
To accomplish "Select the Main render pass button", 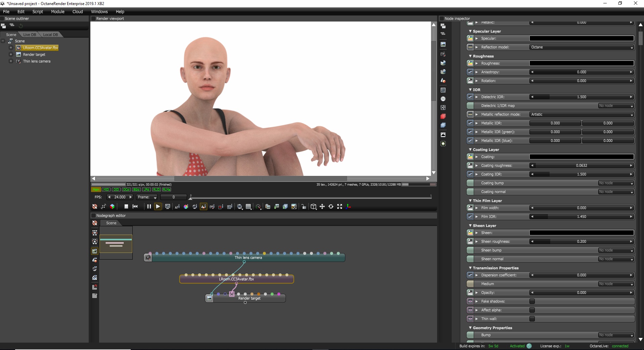I will click(96, 190).
